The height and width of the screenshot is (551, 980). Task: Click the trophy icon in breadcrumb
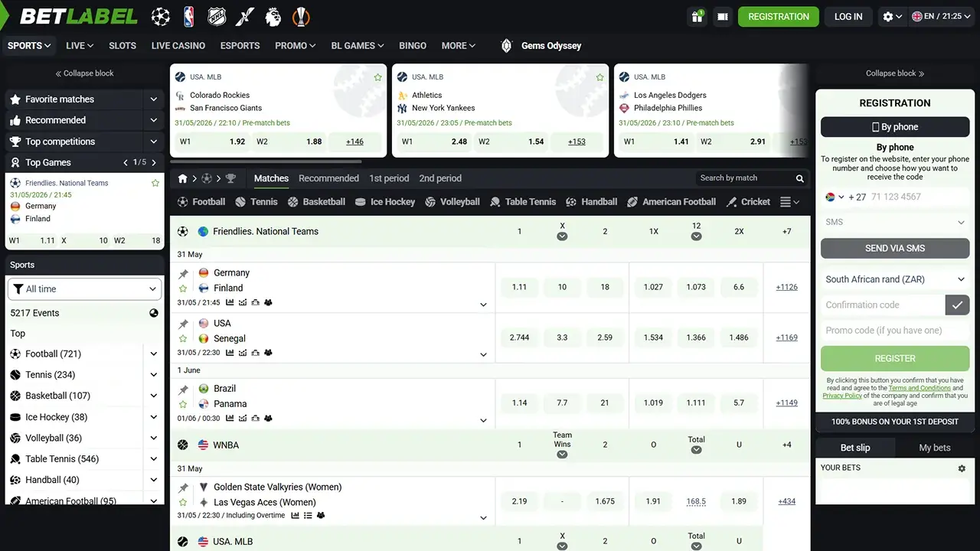(231, 178)
